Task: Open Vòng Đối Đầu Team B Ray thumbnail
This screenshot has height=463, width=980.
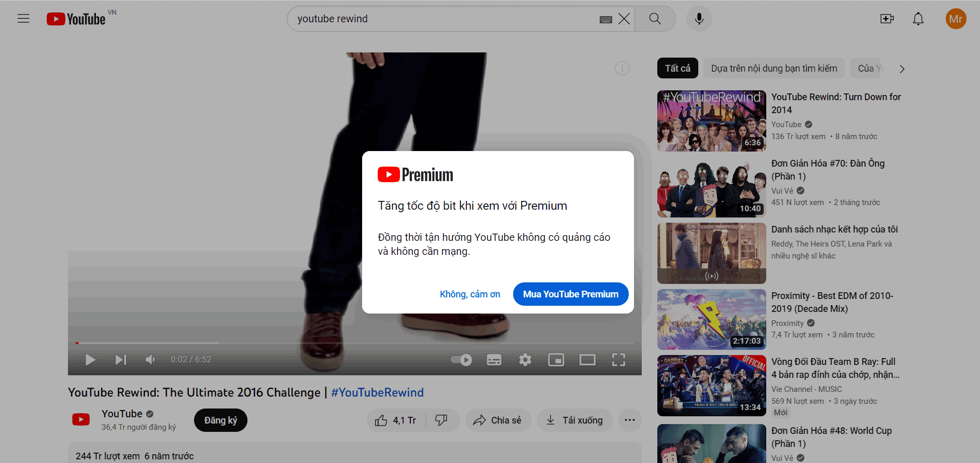Action: point(712,386)
